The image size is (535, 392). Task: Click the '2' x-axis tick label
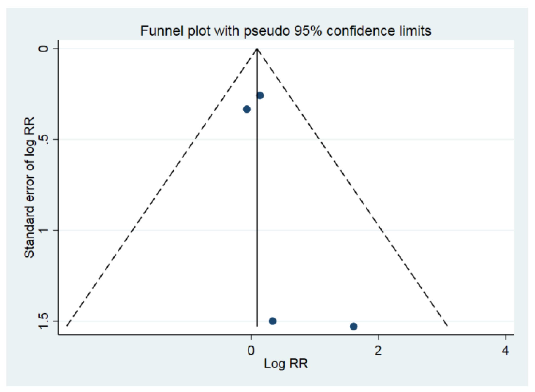coord(378,350)
